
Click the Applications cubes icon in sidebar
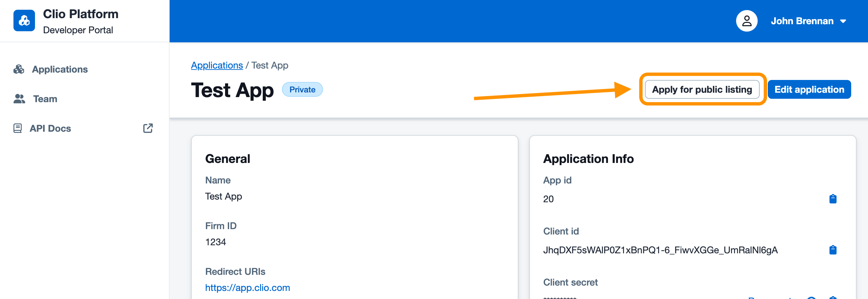(19, 69)
